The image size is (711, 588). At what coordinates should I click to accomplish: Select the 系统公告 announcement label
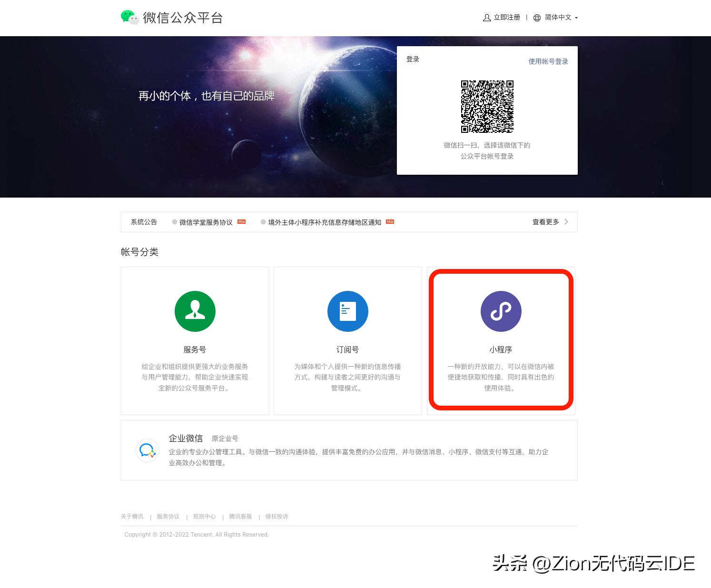coord(144,221)
